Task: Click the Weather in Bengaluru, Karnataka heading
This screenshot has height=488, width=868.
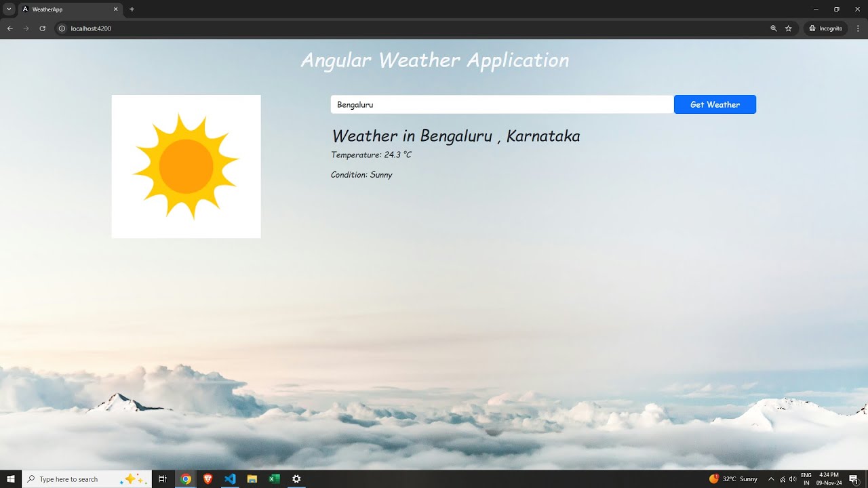Action: (456, 136)
